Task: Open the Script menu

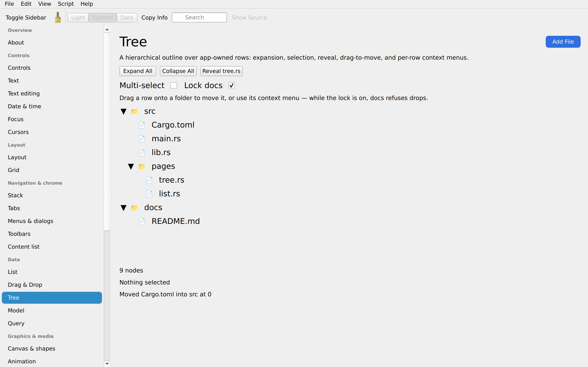Action: click(x=66, y=4)
